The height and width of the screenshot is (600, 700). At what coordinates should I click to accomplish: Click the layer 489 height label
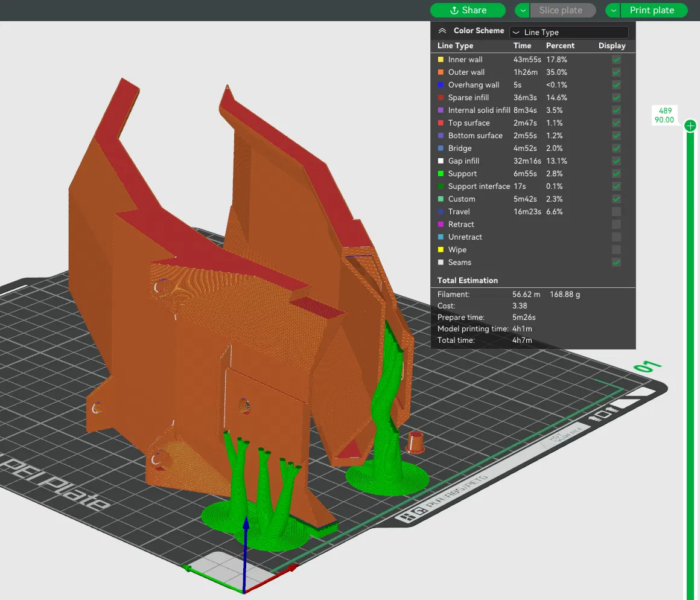pos(665,115)
